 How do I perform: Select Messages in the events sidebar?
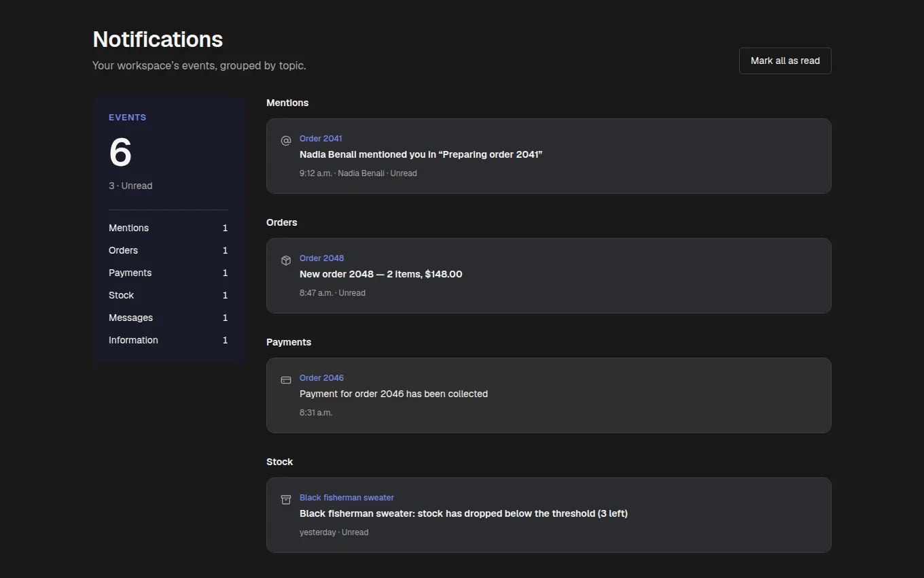[168, 318]
